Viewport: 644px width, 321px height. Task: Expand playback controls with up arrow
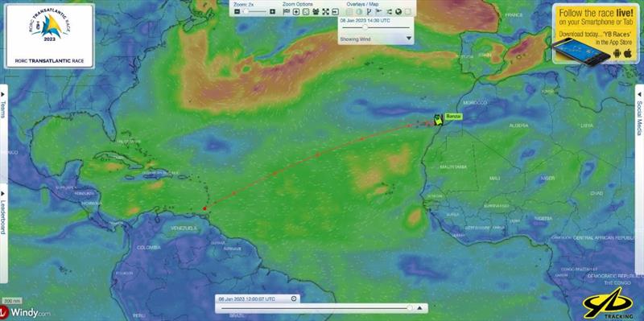(x=419, y=308)
